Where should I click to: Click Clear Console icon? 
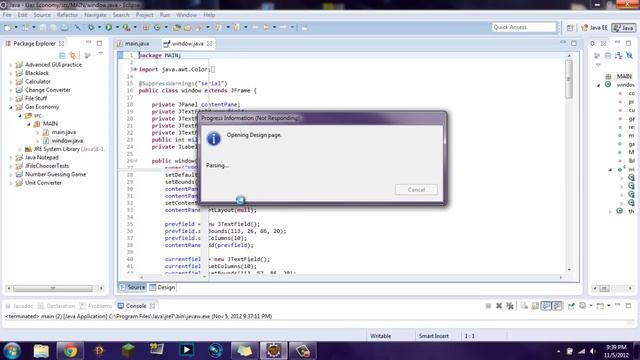coord(524,306)
